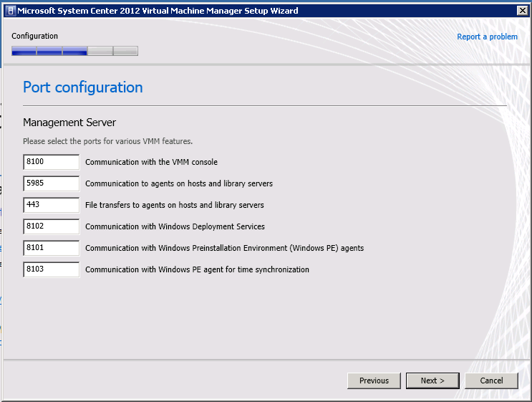Select the VMM console port field 8100
Screen dimensions: 532x402
(52, 162)
